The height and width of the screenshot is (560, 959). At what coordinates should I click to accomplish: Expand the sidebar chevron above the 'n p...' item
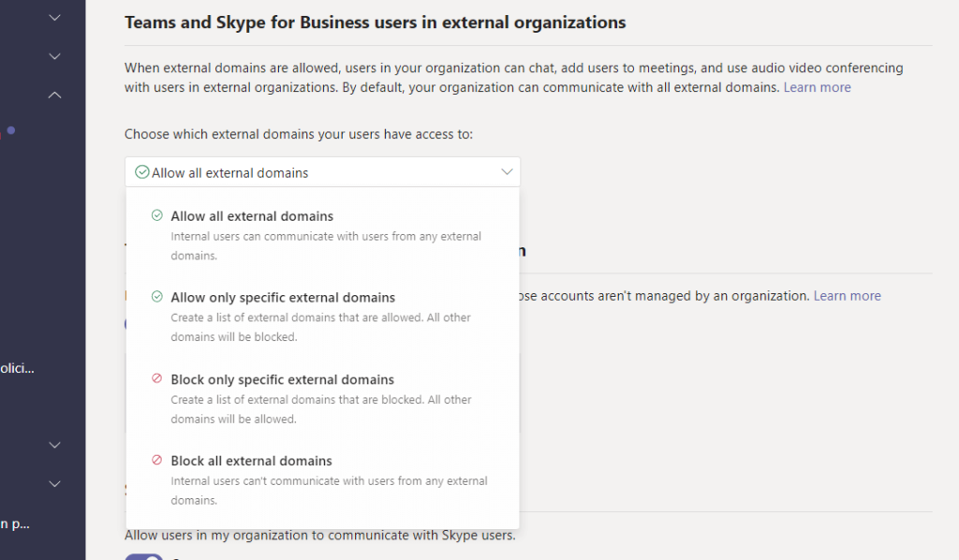coord(54,483)
